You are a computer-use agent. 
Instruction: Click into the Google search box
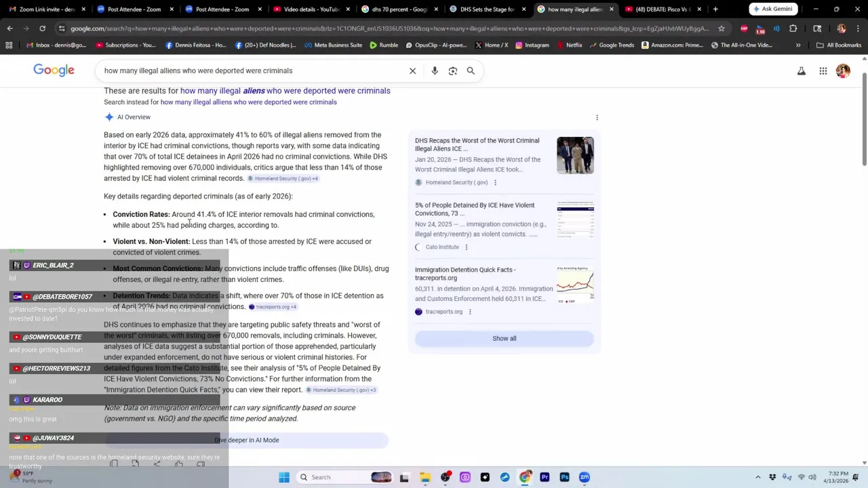251,70
